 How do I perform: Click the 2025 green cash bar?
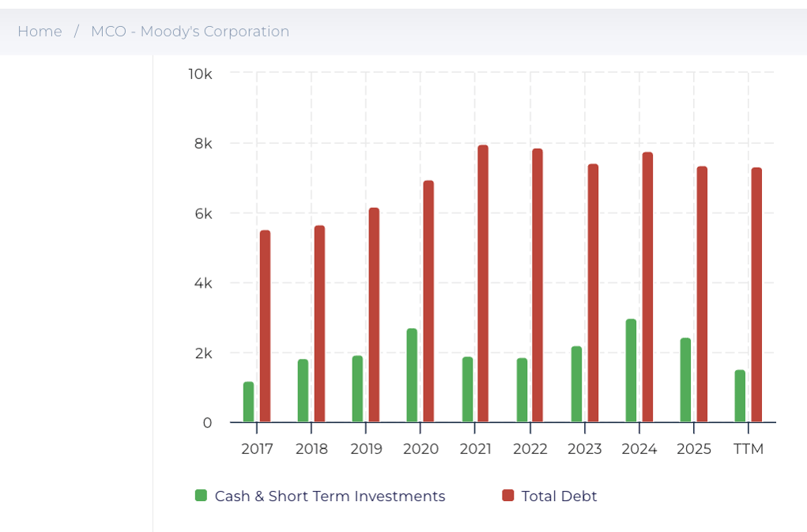coord(685,380)
